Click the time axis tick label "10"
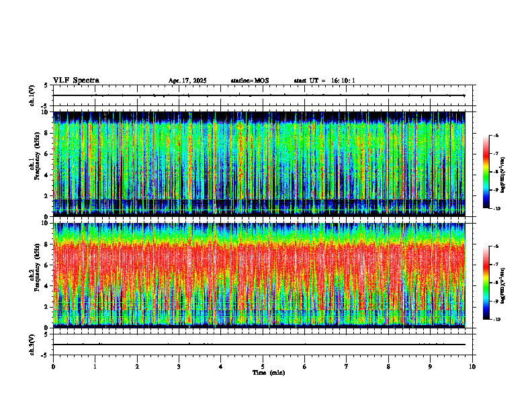This screenshot has width=532, height=411. point(472,367)
